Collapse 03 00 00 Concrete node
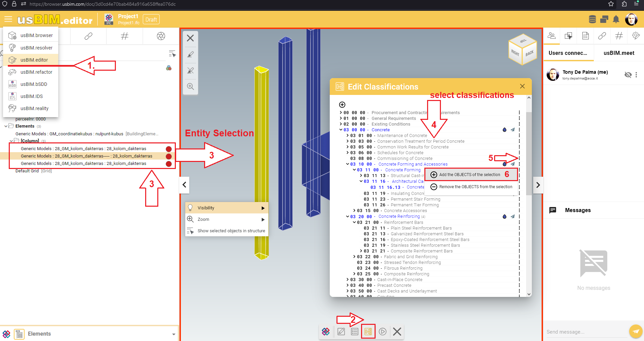 coord(341,130)
